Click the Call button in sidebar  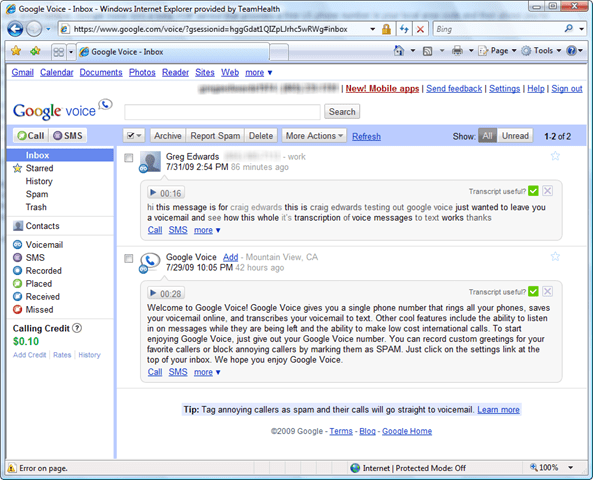coord(31,135)
